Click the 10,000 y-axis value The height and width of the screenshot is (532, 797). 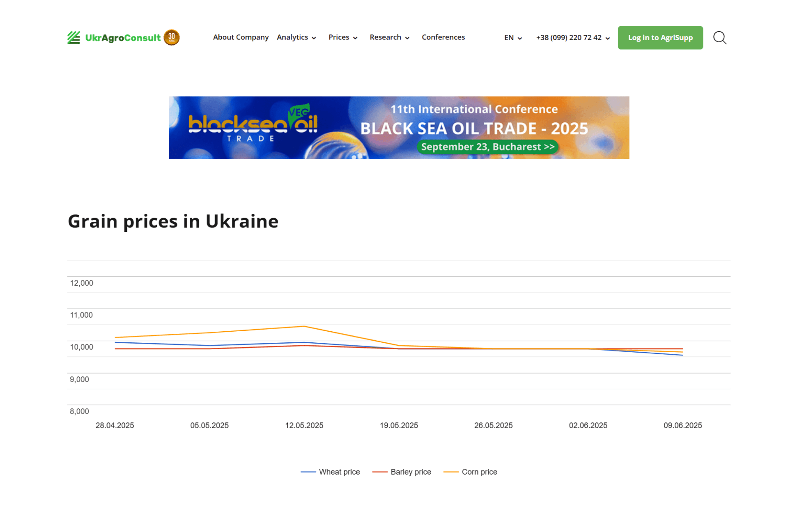tap(81, 347)
